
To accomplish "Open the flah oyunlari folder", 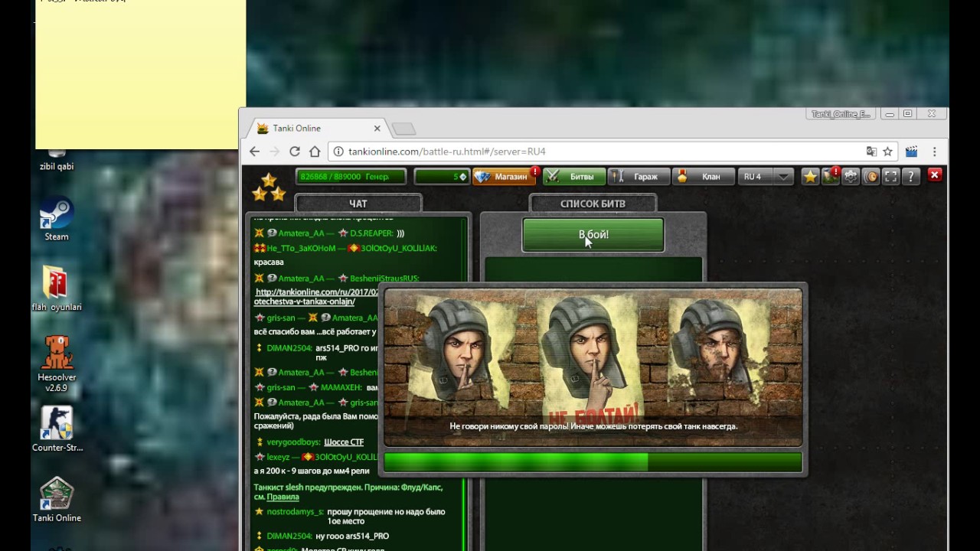I will click(x=57, y=289).
